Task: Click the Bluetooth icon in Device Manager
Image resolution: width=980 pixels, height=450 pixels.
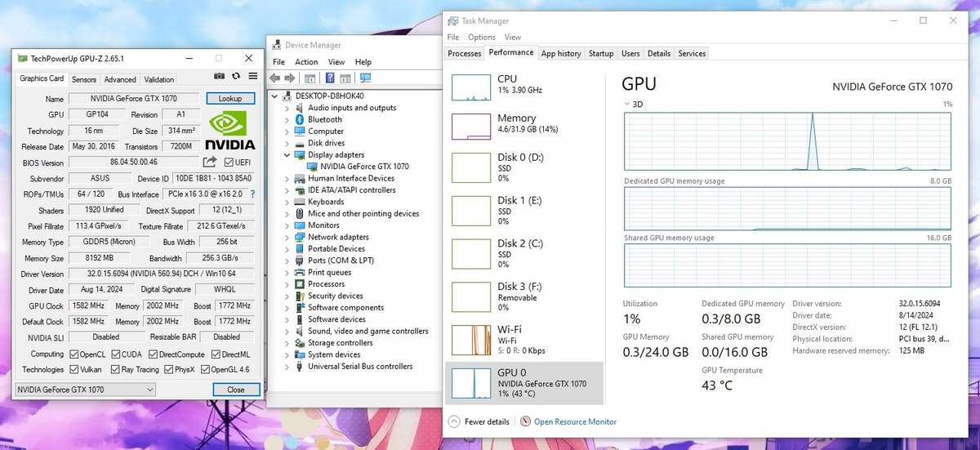Action: 300,119
